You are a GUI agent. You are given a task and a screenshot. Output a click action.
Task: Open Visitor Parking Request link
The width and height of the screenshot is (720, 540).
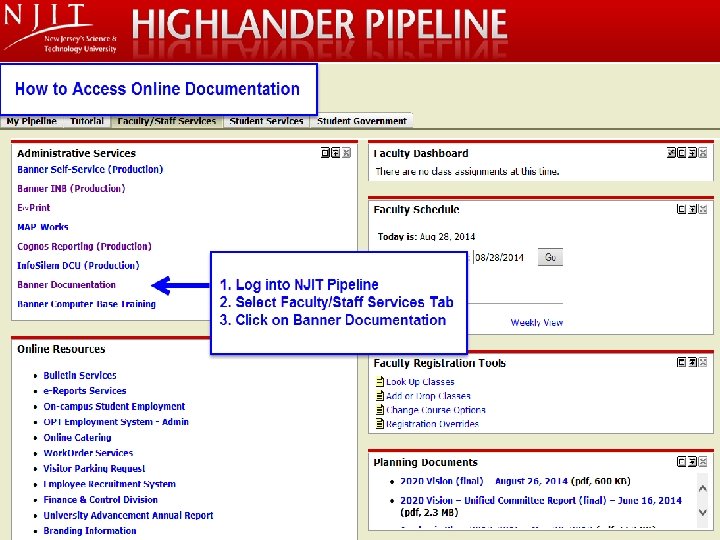94,468
